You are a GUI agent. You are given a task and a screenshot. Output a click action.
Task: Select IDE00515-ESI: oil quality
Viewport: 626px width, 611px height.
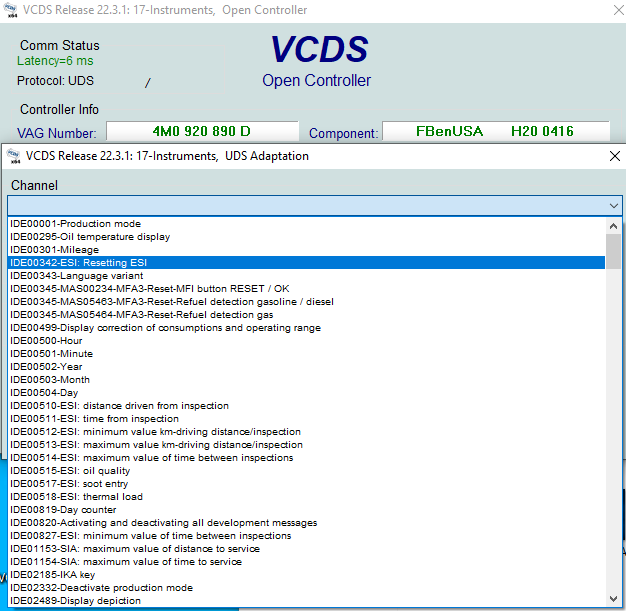click(70, 471)
